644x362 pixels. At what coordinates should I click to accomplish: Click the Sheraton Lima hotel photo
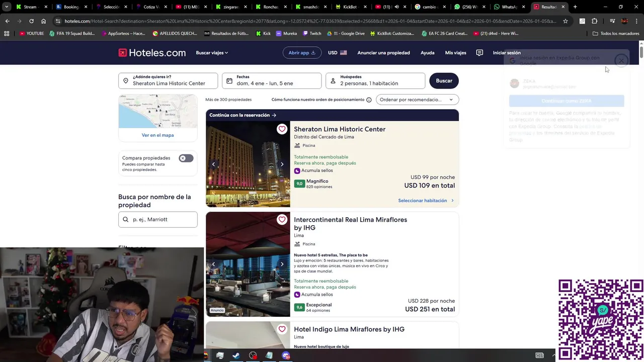[x=248, y=164]
